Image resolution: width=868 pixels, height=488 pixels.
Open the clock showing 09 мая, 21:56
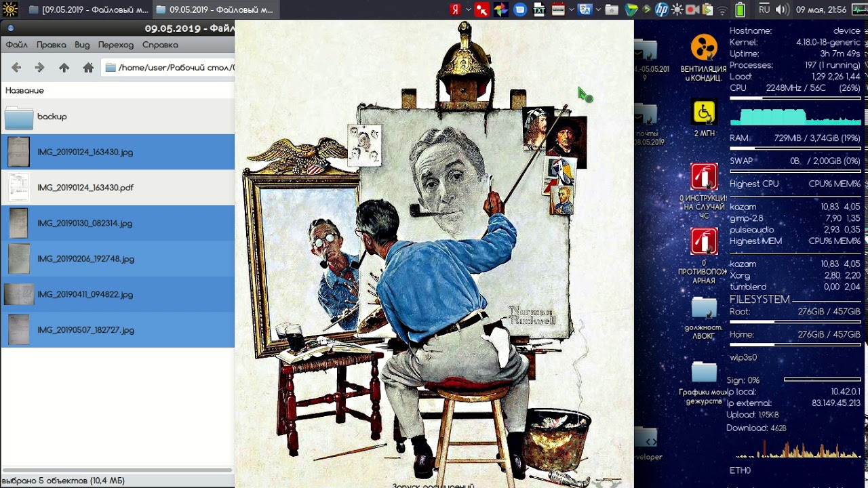point(821,9)
